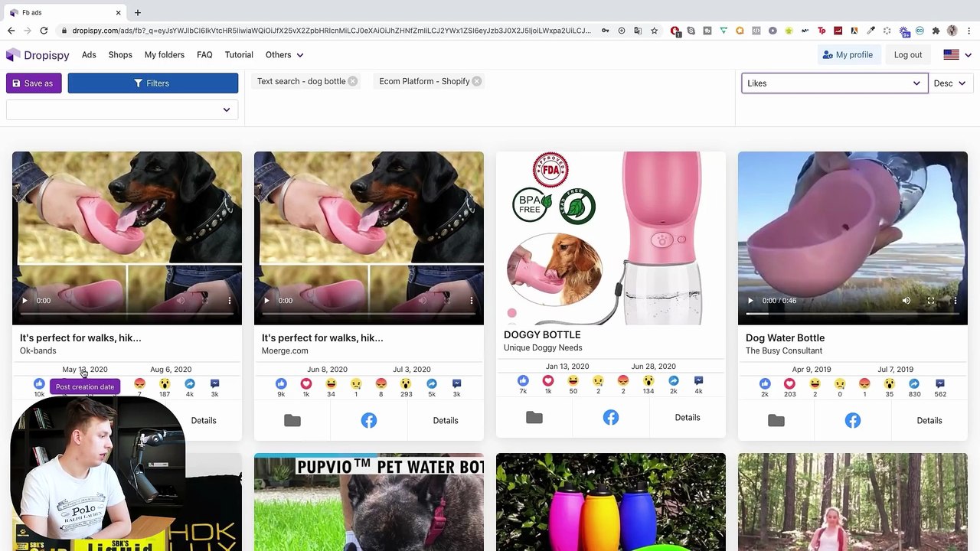Viewport: 980px width, 551px height.
Task: Go back in browser history
Action: click(11, 31)
